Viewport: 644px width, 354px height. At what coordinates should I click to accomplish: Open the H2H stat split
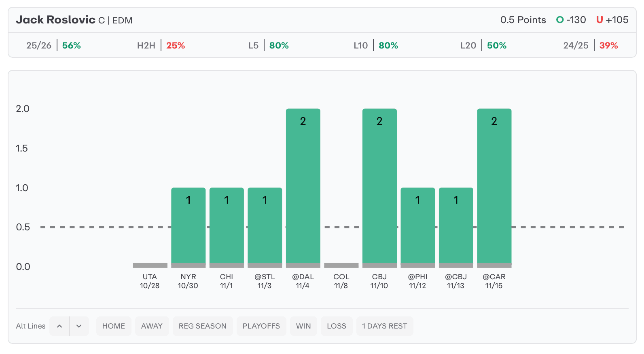pos(161,45)
